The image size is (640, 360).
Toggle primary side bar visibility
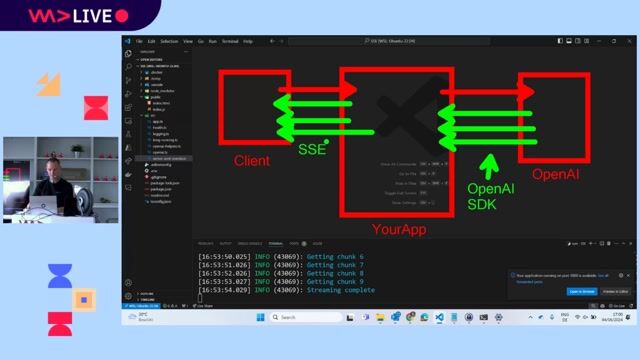[x=560, y=41]
